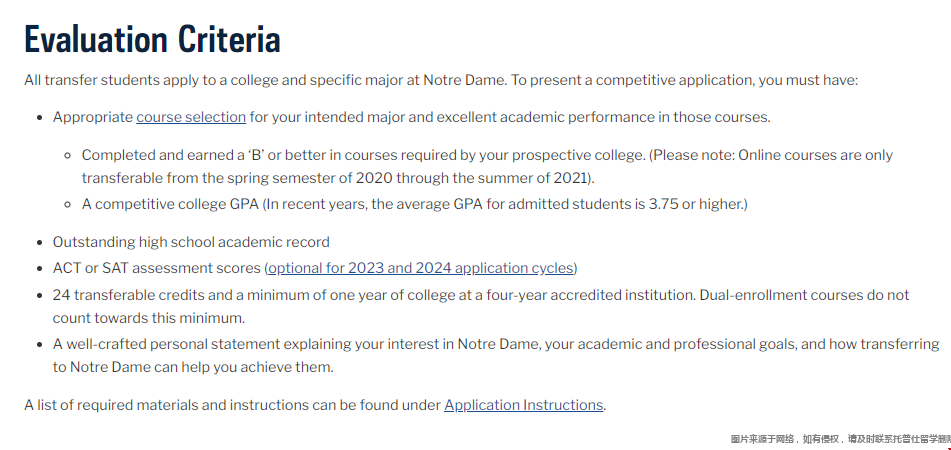This screenshot has height=450, width=951.
Task: Click the hollow bullet before "Completed and earned"
Action: pyautogui.click(x=69, y=156)
